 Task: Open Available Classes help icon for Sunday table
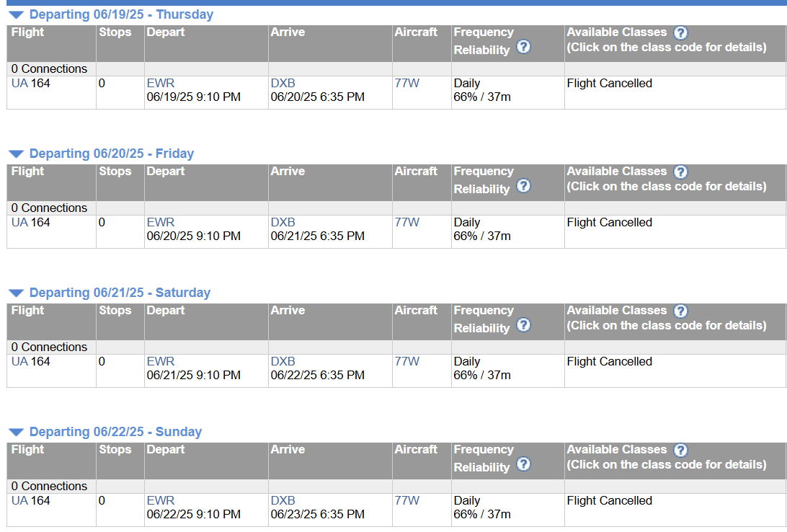[x=680, y=450]
